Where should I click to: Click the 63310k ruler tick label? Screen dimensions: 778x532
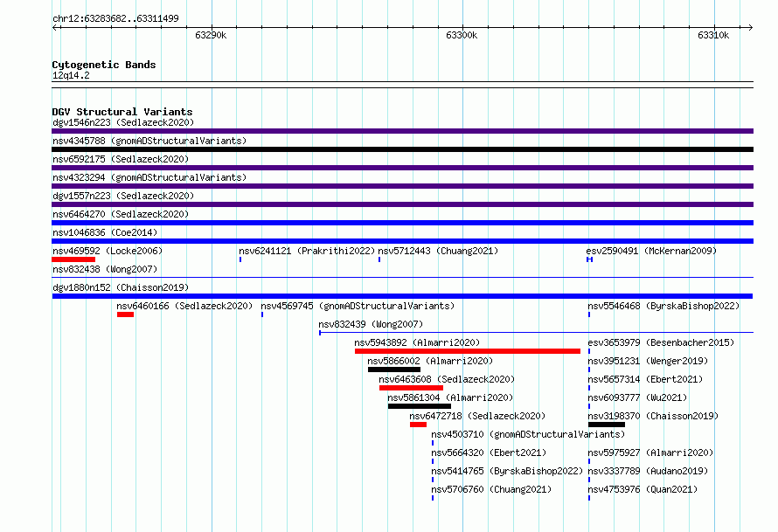[713, 35]
